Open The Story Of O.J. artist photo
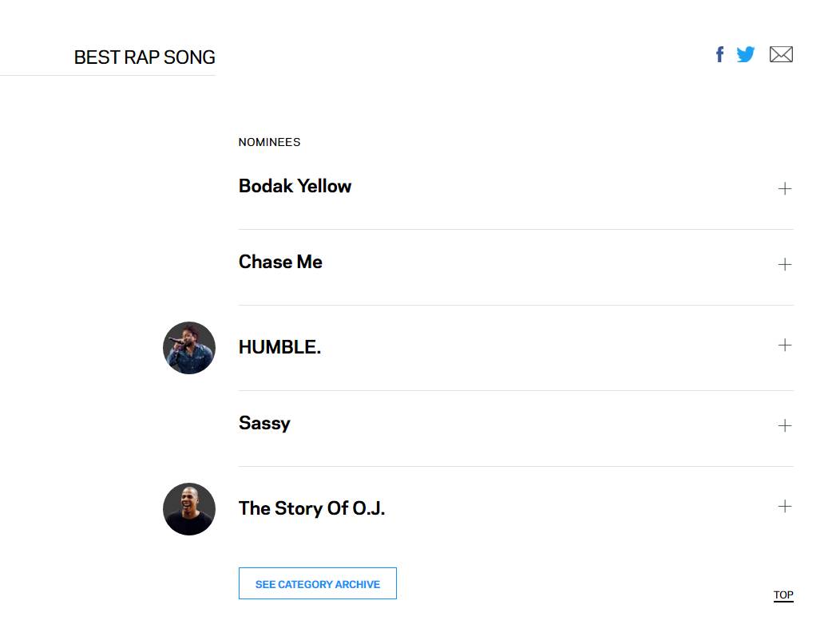This screenshot has height=632, width=840. (189, 509)
